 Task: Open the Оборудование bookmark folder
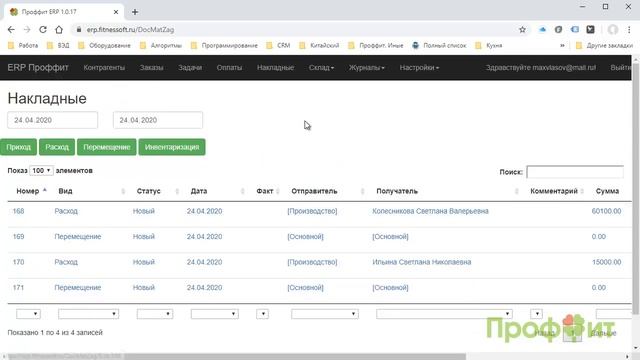104,45
